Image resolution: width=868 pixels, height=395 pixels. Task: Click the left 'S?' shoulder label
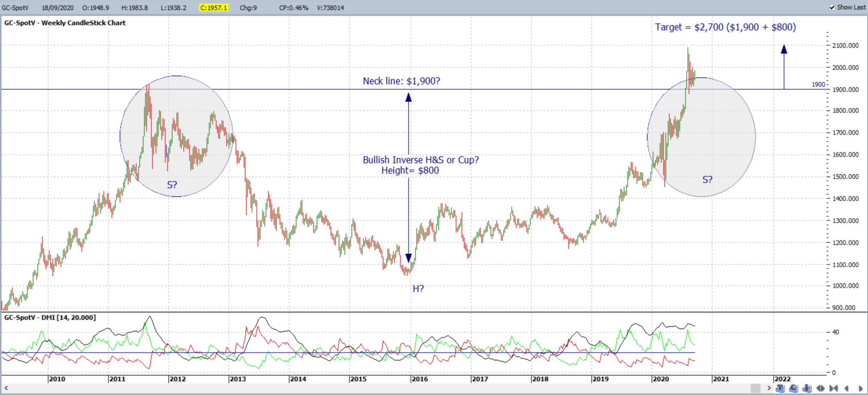pyautogui.click(x=172, y=185)
